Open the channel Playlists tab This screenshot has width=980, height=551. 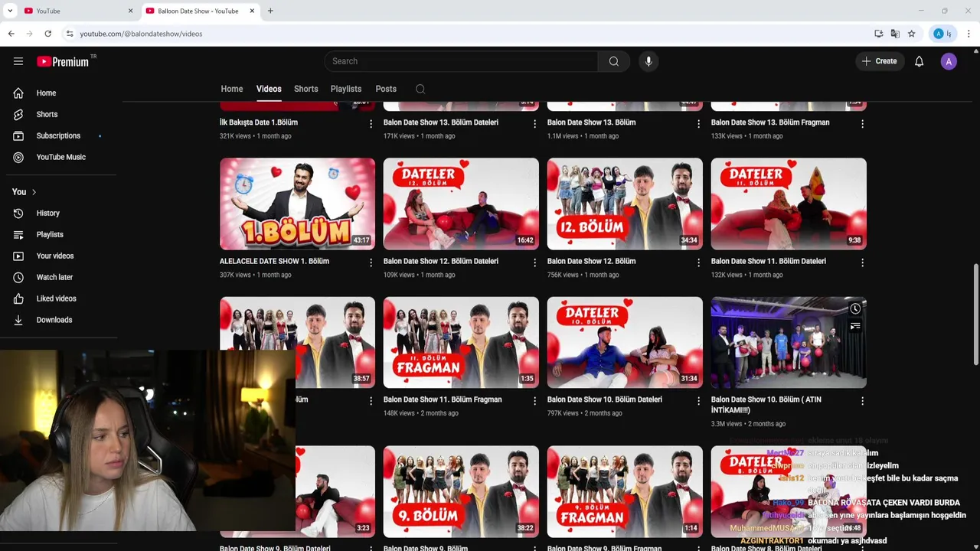[346, 89]
